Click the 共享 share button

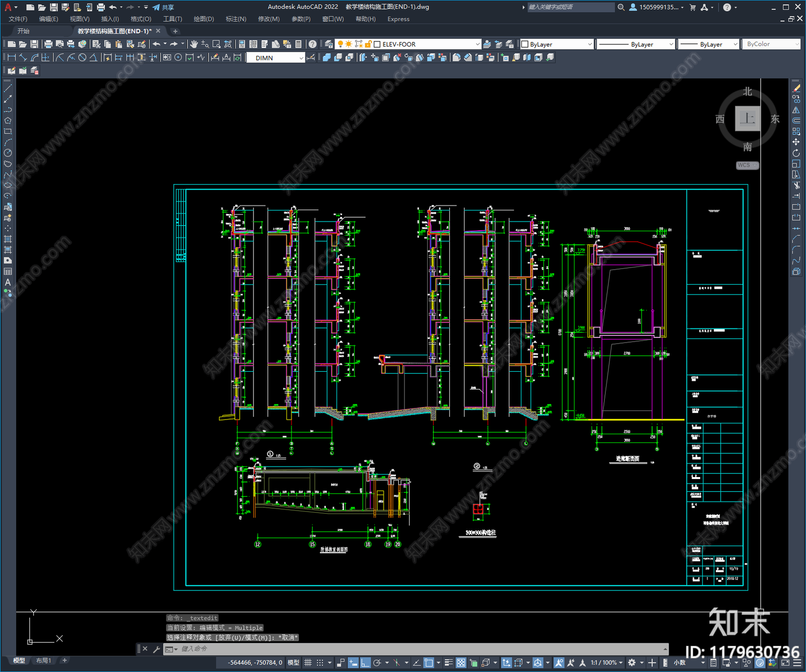(163, 7)
